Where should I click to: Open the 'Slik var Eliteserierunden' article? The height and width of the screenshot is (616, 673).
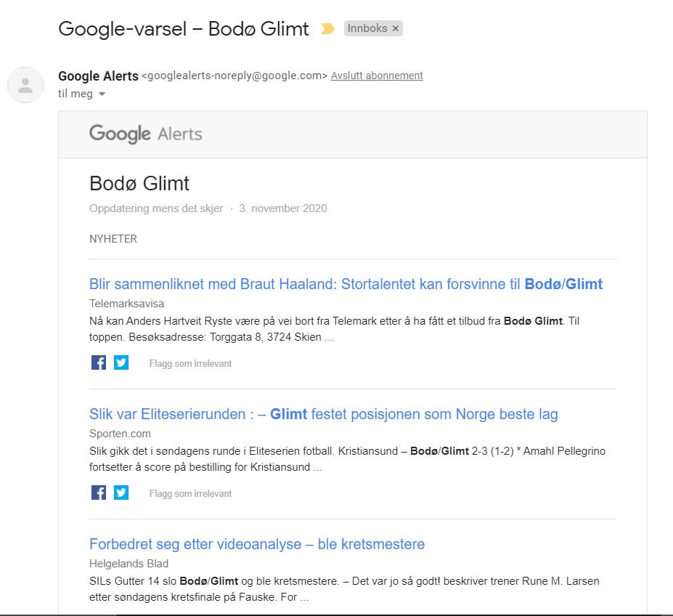pos(323,414)
